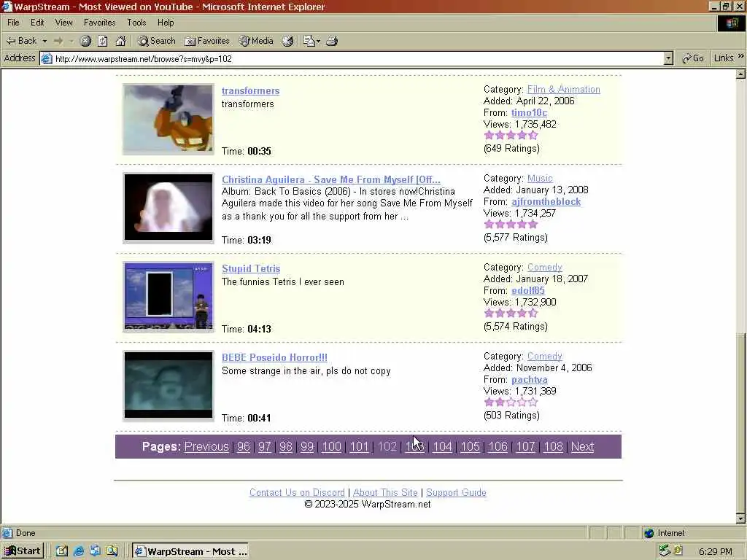Open Comedy category for Stupid Tetris
747x560 pixels.
point(544,268)
